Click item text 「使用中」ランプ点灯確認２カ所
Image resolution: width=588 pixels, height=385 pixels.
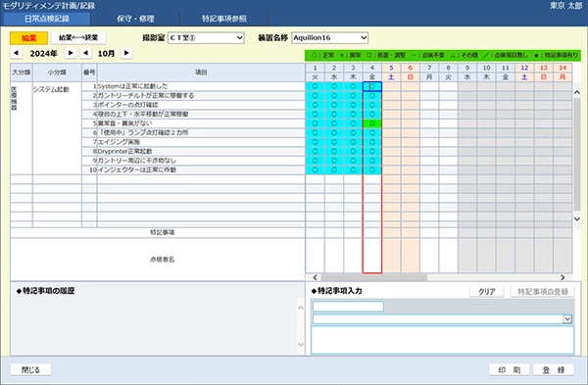point(143,132)
